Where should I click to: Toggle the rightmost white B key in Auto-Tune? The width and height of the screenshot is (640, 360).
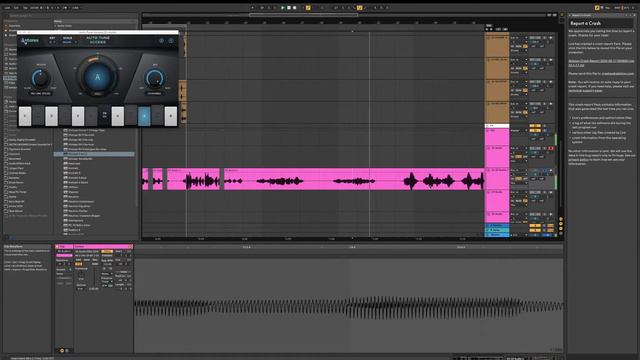pos(171,116)
